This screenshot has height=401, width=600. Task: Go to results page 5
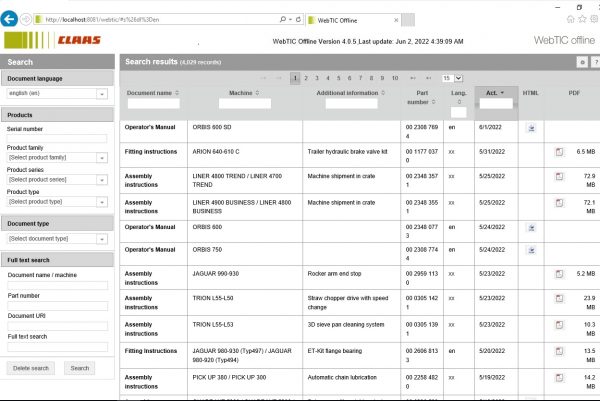339,78
